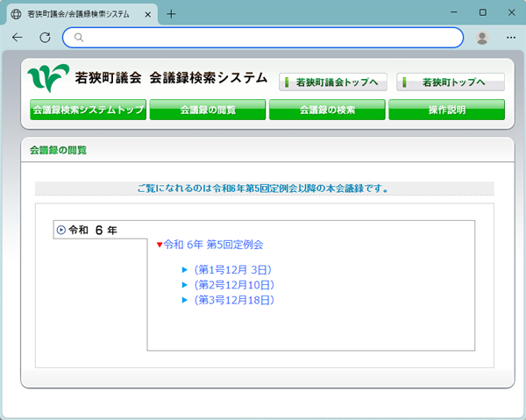Click the notice ご覧になれるのは令和6年第5回定例会以降

click(263, 189)
